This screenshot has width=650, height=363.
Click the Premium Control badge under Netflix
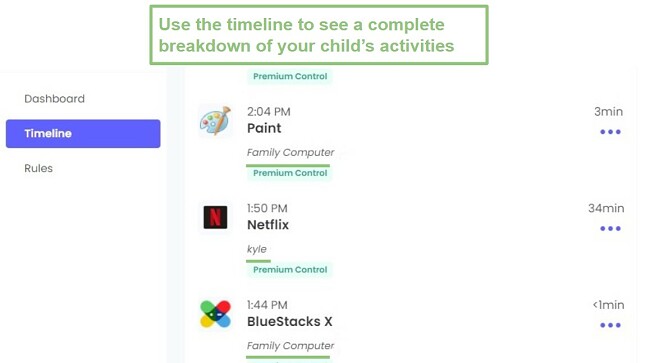290,270
